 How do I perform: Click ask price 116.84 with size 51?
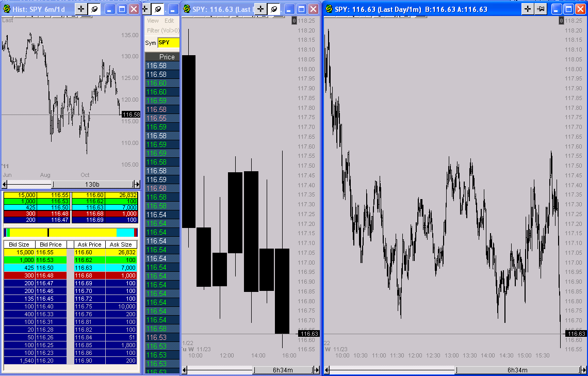90,337
